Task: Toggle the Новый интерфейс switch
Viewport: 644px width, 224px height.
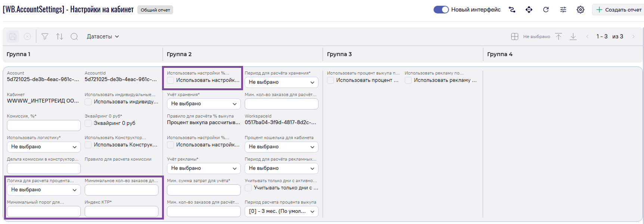Action: point(441,10)
